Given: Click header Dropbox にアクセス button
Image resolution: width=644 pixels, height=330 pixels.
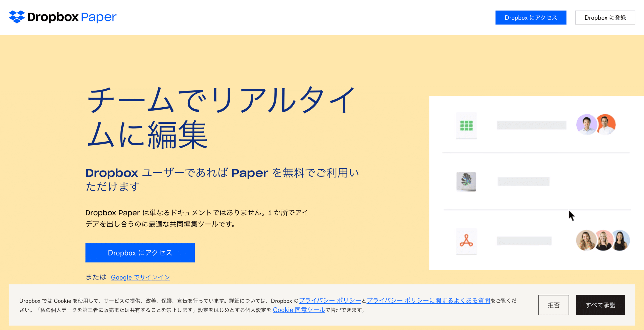Looking at the screenshot, I should pyautogui.click(x=531, y=18).
